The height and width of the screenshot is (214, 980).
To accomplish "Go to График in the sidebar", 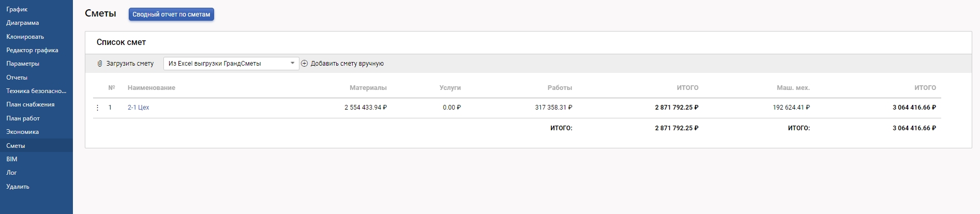I will (x=17, y=9).
